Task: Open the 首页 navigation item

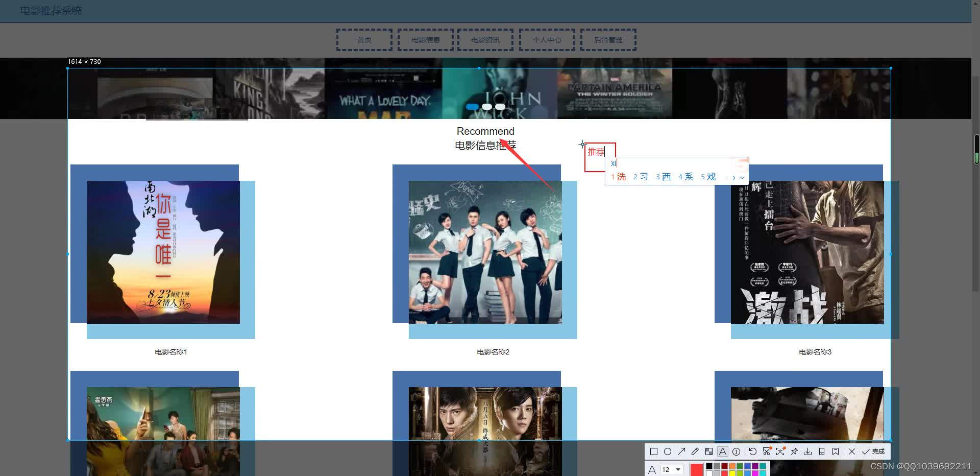Action: pos(364,40)
